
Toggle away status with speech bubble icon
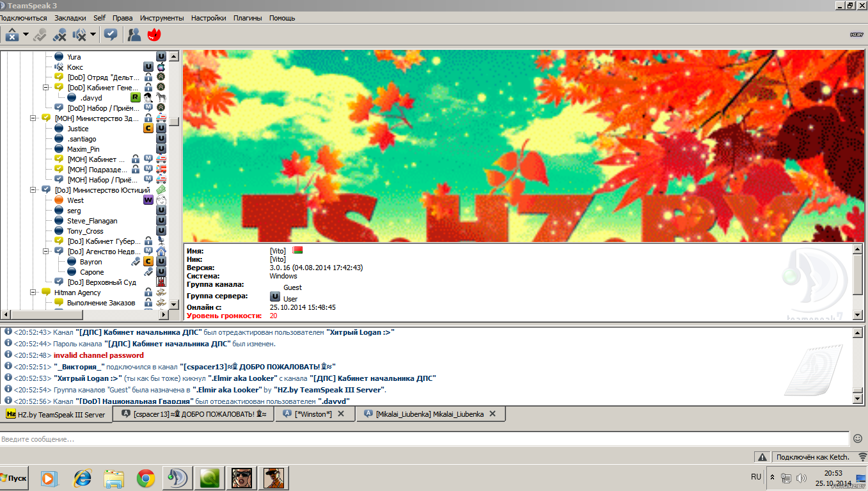(111, 35)
